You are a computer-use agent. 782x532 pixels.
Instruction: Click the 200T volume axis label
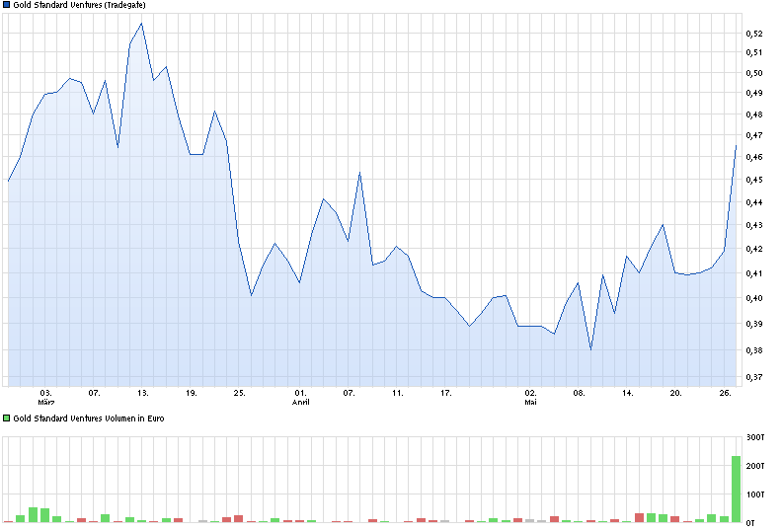pyautogui.click(x=755, y=466)
